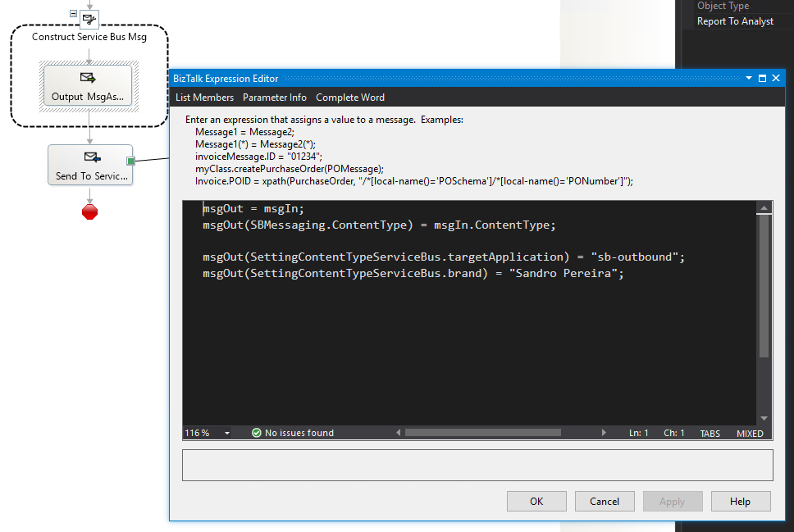This screenshot has height=532, width=794.
Task: Open the window position dropdown arrow in title bar
Action: tap(748, 78)
